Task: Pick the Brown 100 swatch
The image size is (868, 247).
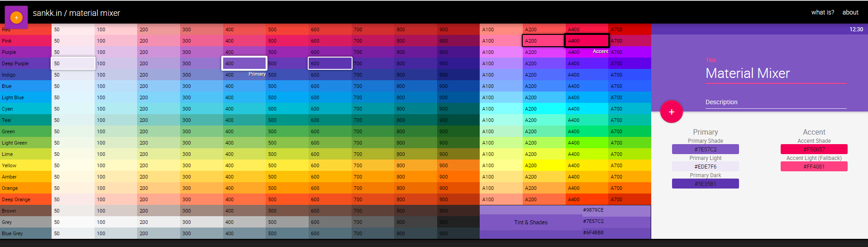Action: (x=116, y=211)
